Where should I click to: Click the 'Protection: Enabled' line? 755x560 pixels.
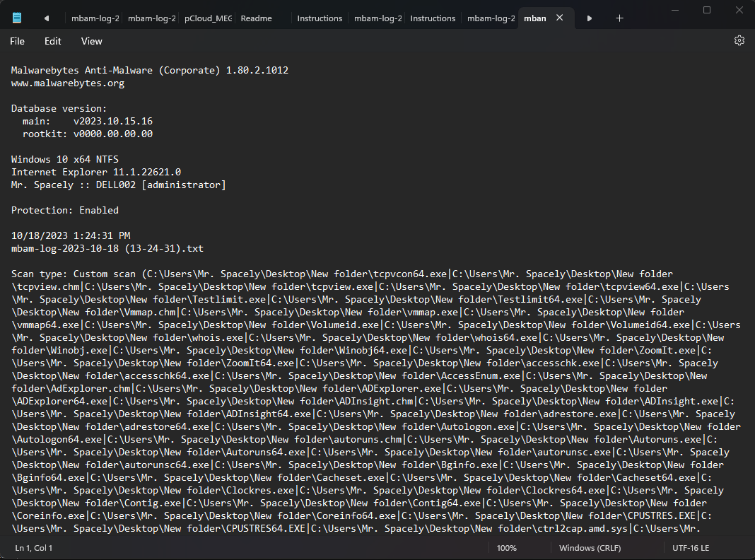(65, 211)
